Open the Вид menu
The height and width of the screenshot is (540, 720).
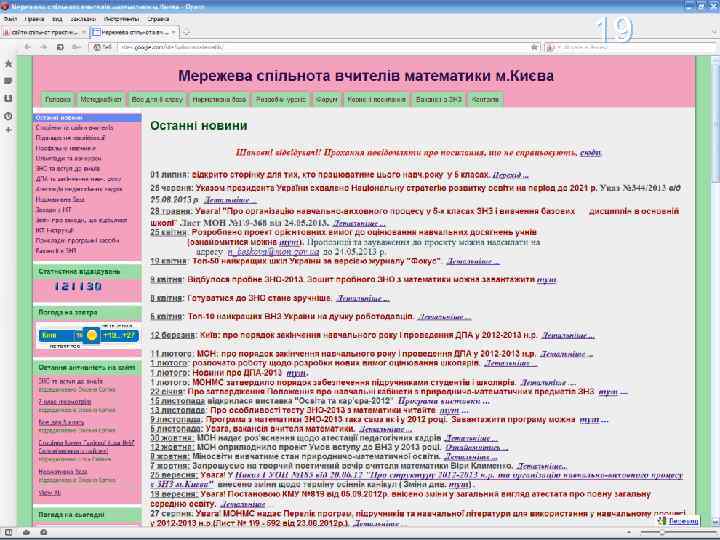[x=57, y=19]
